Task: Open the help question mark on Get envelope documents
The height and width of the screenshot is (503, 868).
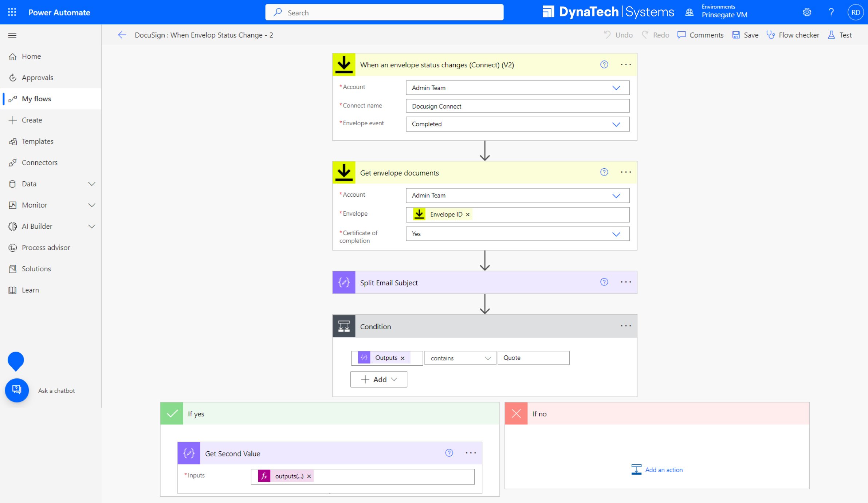Action: tap(604, 172)
